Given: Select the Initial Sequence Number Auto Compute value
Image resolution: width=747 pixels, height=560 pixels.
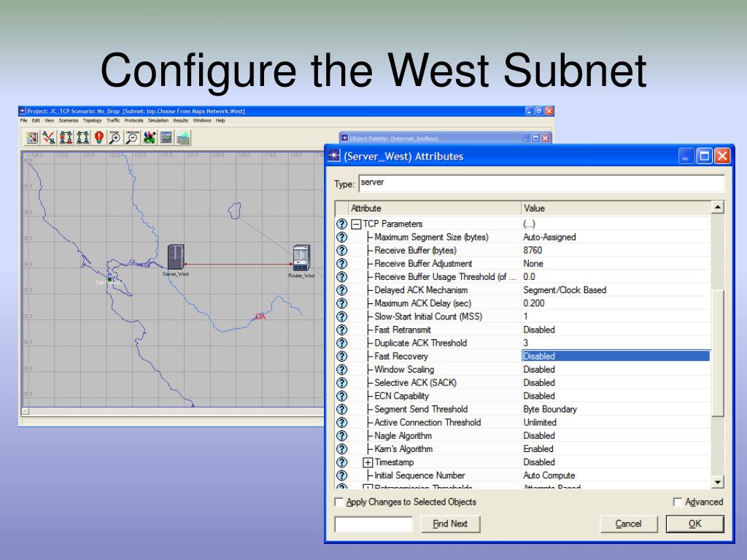Looking at the screenshot, I should [549, 475].
